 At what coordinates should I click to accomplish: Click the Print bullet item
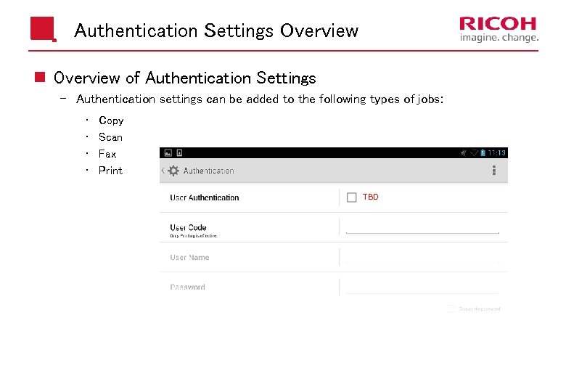[x=110, y=171]
